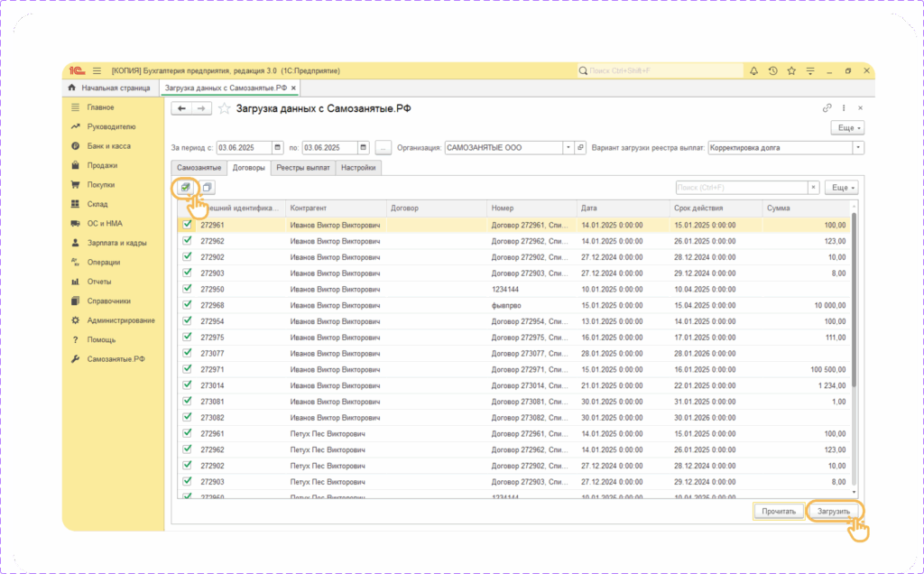924x574 pixels.
Task: Go back using the left arrow button
Action: pyautogui.click(x=182, y=108)
